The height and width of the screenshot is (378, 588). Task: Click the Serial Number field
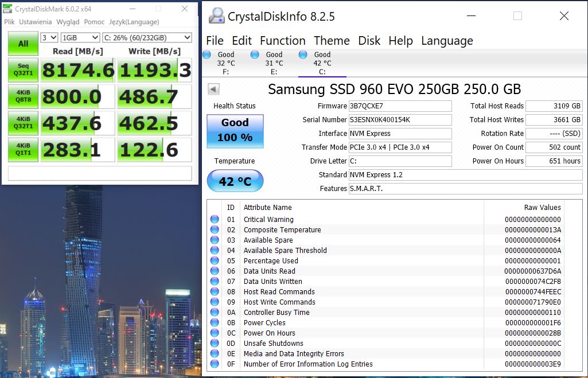pos(400,120)
